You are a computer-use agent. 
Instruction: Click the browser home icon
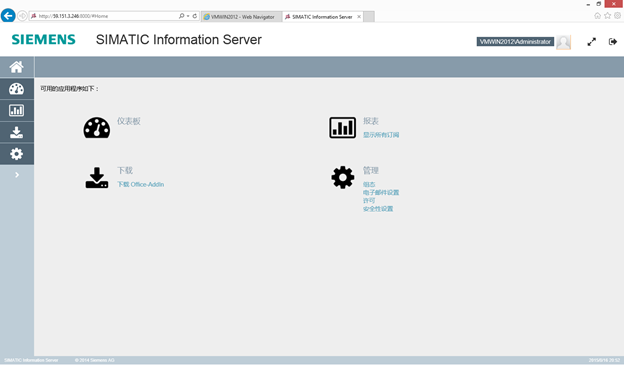coord(597,16)
